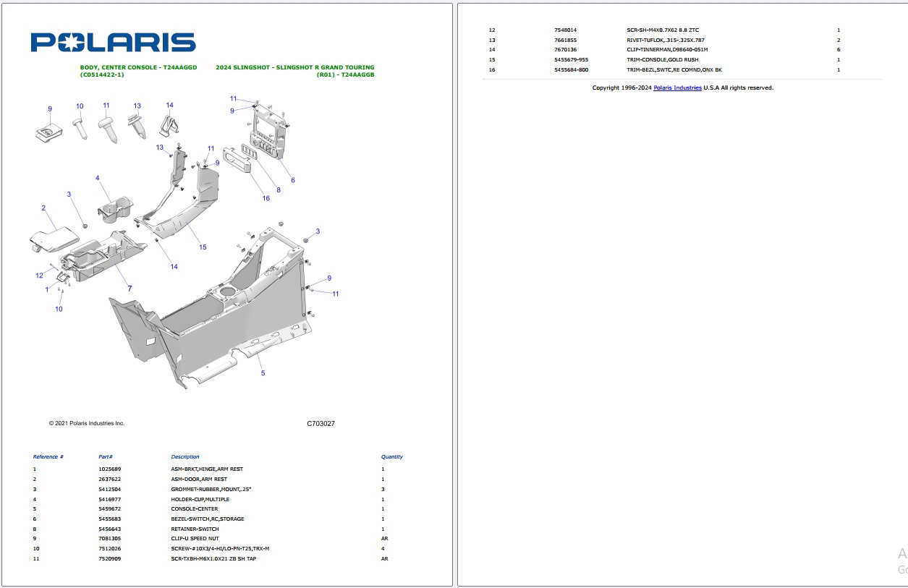Select part number 7081305
Screen dimensions: 908x588
coord(110,538)
